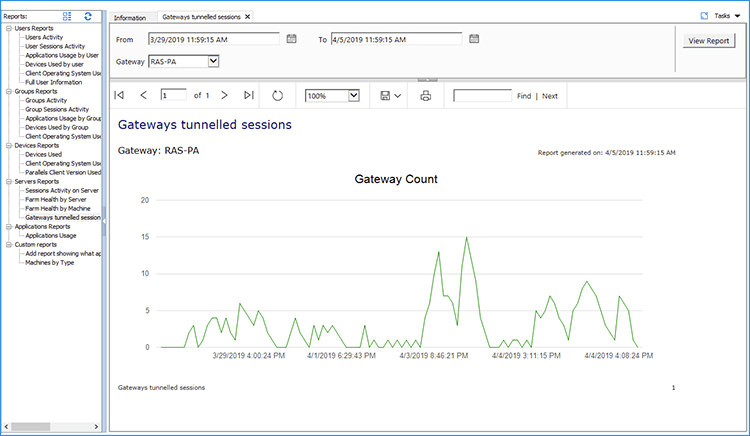Image resolution: width=750 pixels, height=436 pixels.
Task: Open the Farm Health by Machine report
Action: 58,209
